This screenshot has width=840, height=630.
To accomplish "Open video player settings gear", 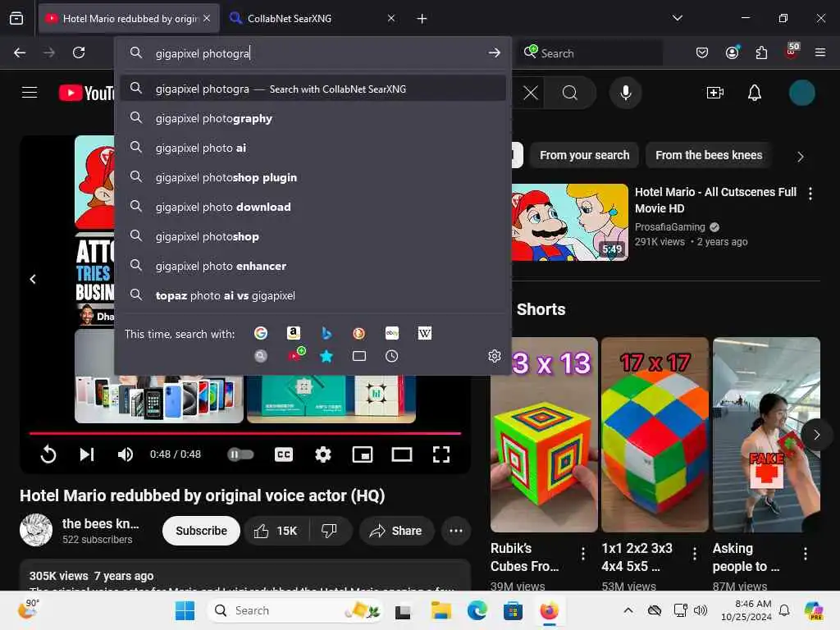I will 322,454.
